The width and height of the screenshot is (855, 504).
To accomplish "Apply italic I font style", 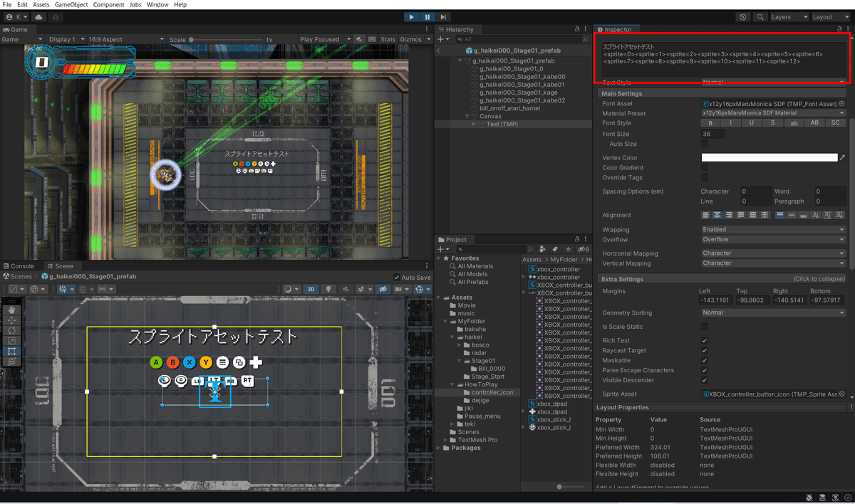I will (730, 123).
